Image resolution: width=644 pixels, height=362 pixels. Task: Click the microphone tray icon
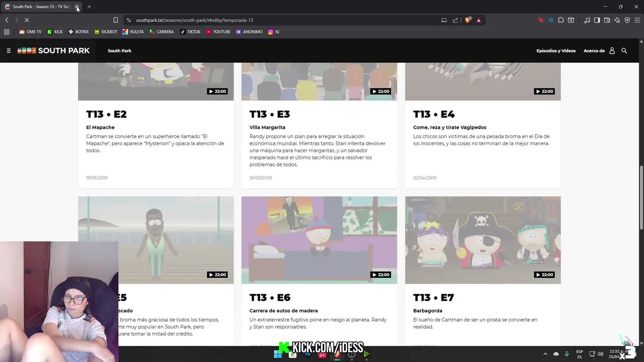(x=567, y=354)
